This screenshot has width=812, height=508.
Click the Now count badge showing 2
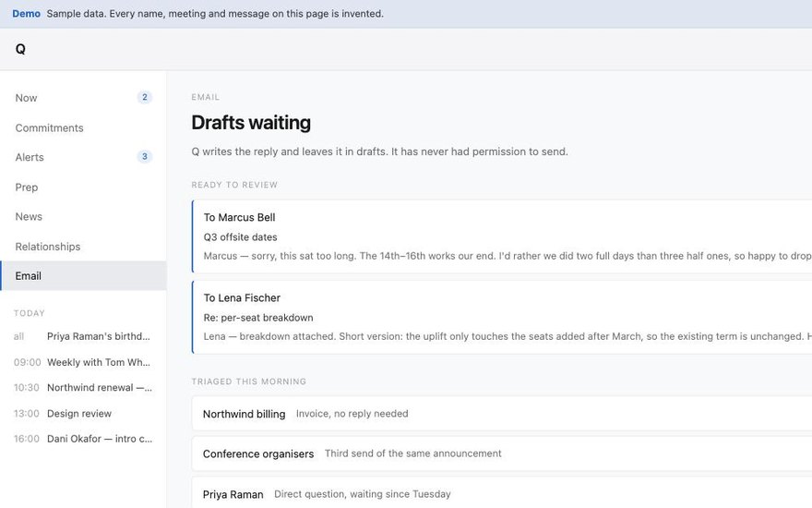(x=145, y=98)
